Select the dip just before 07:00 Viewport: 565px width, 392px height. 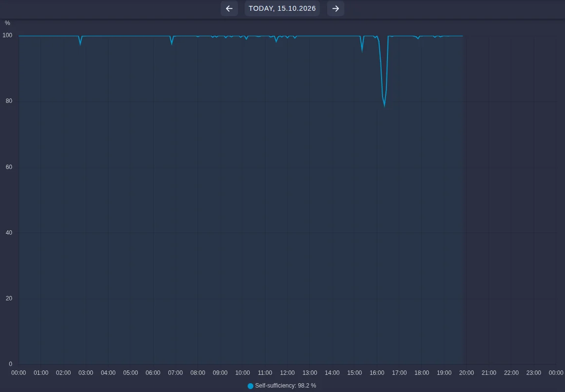pos(172,44)
